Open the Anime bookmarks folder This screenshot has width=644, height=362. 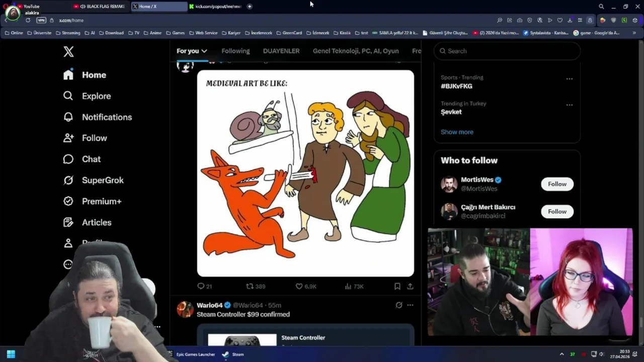pos(152,33)
